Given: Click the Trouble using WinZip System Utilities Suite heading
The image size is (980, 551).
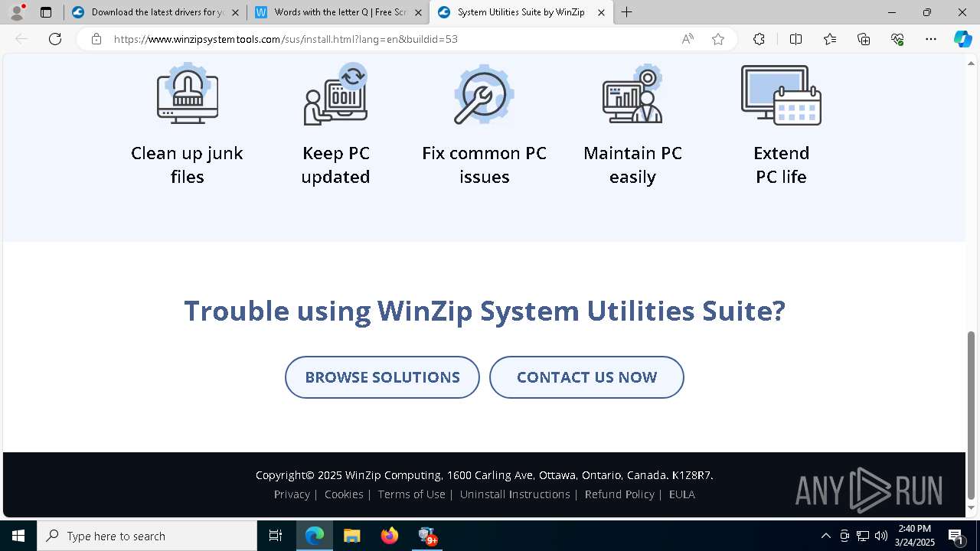Looking at the screenshot, I should click(x=485, y=311).
